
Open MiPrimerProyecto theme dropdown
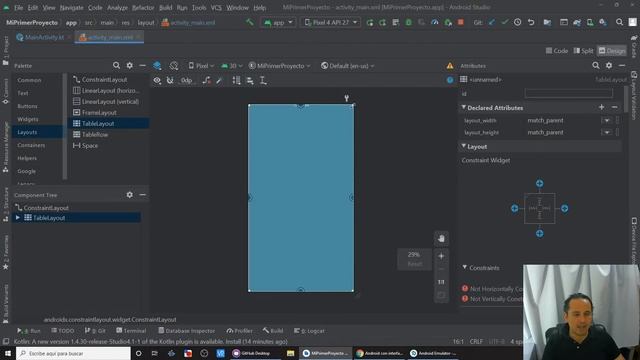point(280,66)
